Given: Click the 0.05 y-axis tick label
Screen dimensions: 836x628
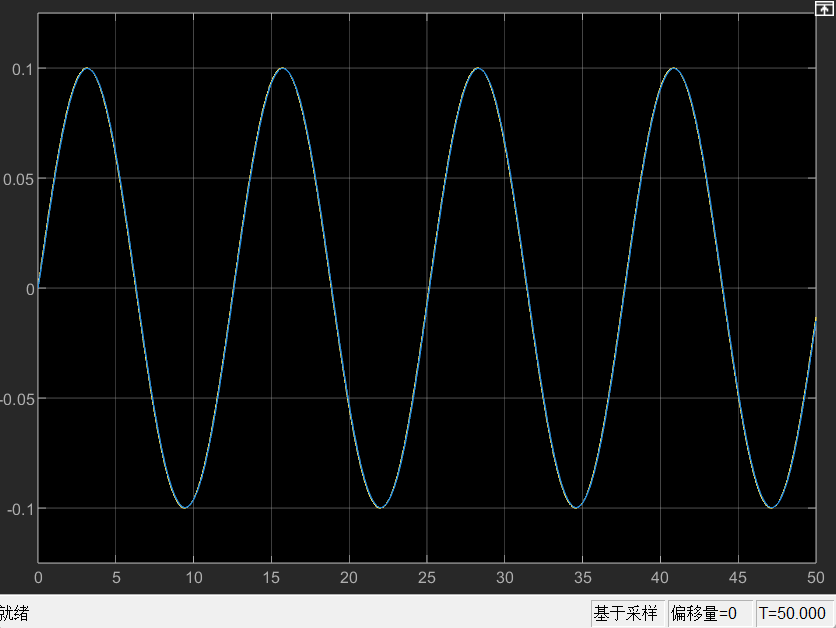Looking at the screenshot, I should coord(16,179).
